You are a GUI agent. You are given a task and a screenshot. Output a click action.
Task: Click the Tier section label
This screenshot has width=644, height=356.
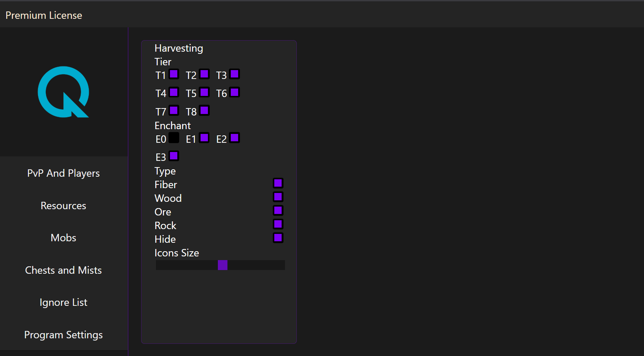[x=163, y=62]
